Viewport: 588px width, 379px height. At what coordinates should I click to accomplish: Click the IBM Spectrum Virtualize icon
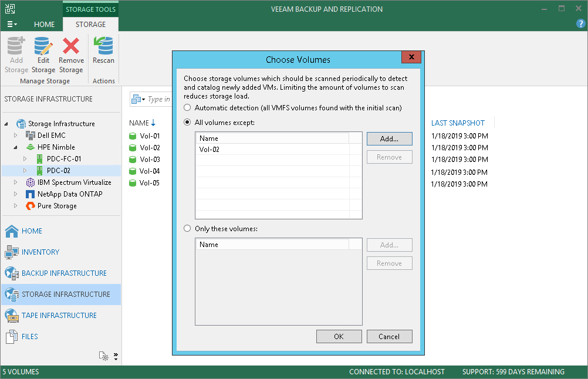pyautogui.click(x=31, y=182)
